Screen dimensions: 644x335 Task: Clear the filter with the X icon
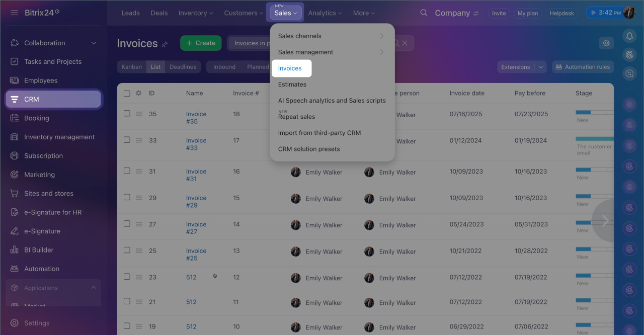[x=405, y=43]
